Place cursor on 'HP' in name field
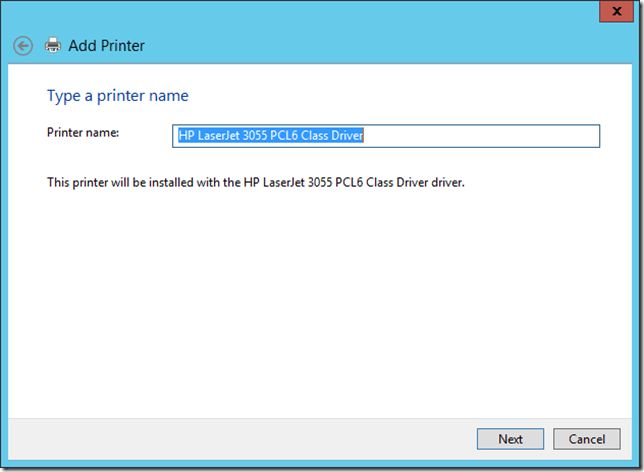 click(x=185, y=136)
